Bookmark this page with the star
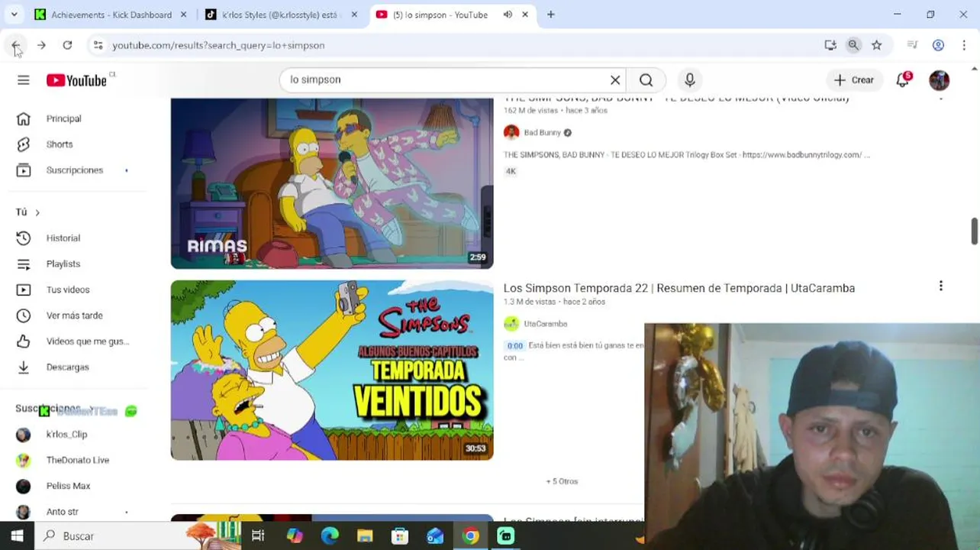Viewport: 980px width, 550px height. point(877,46)
